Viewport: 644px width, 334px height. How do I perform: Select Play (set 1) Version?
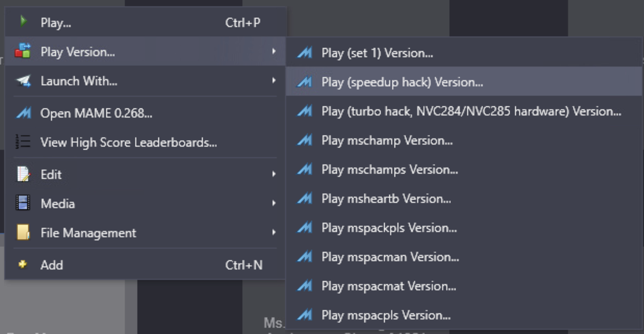[x=377, y=53]
